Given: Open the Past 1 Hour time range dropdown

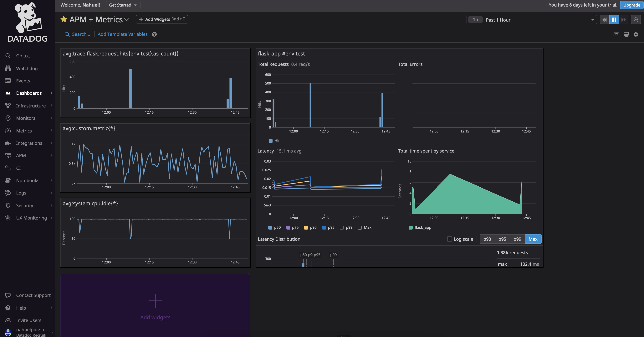Looking at the screenshot, I should (531, 20).
